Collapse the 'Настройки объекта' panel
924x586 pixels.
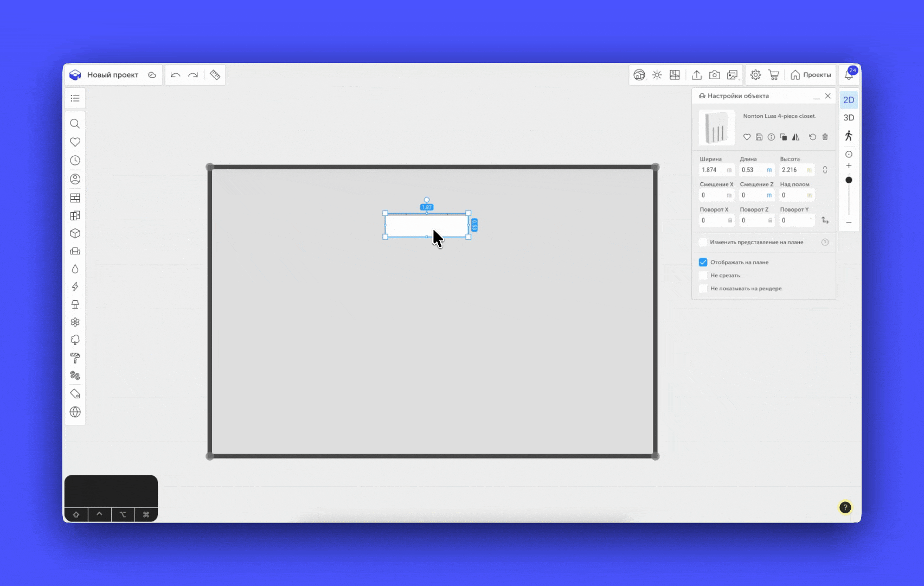tap(816, 96)
